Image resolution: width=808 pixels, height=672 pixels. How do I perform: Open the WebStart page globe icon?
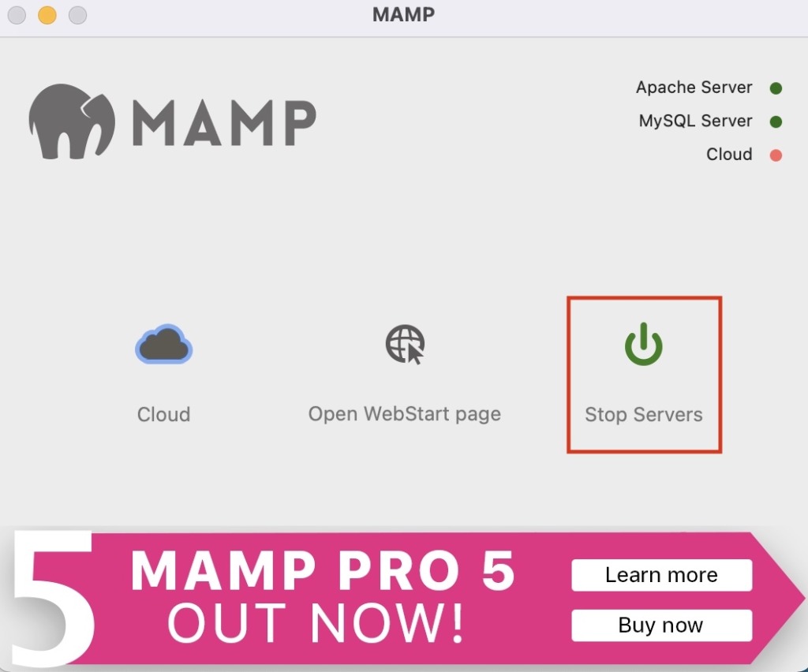[405, 344]
